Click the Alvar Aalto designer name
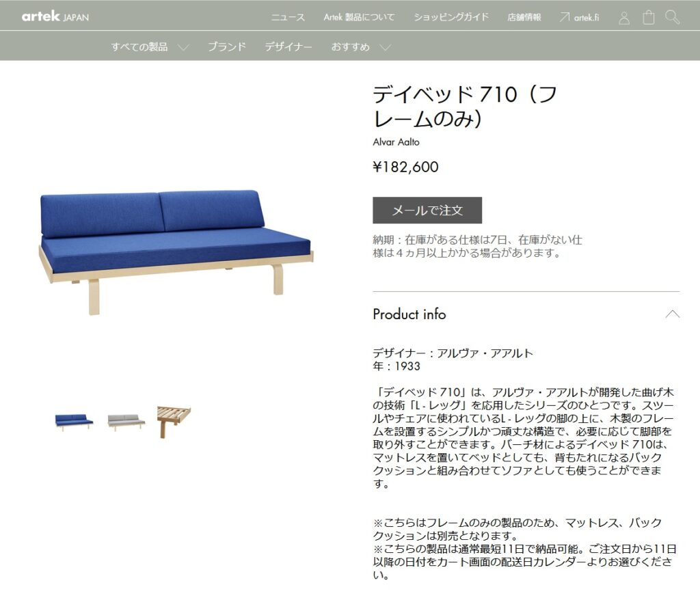 pyautogui.click(x=396, y=142)
